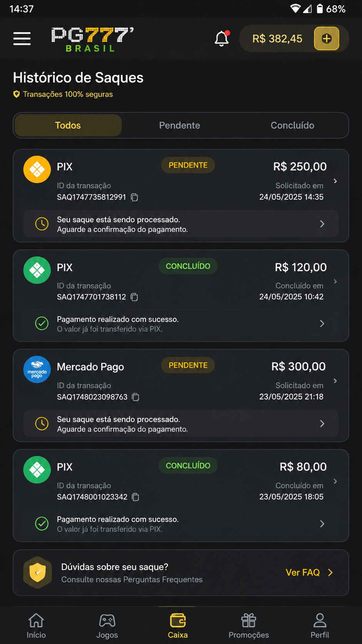
Task: Go to Jogos in bottom navigation
Action: pyautogui.click(x=107, y=626)
